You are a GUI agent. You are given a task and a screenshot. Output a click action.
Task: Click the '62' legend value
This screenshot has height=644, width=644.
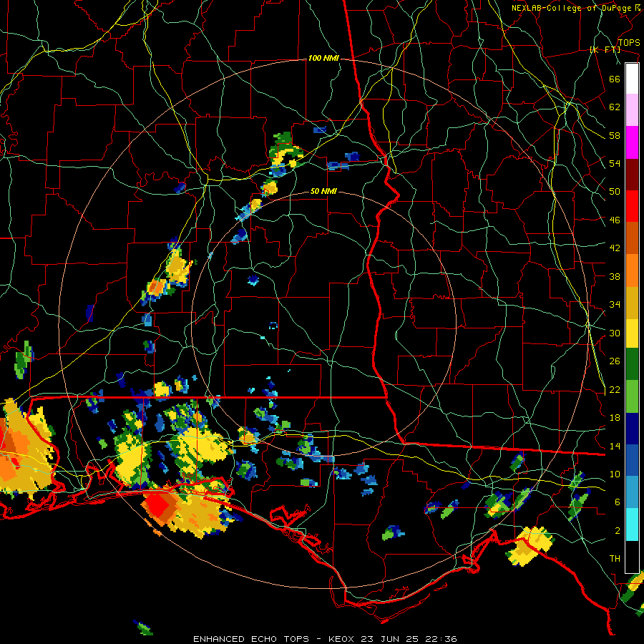[615, 107]
